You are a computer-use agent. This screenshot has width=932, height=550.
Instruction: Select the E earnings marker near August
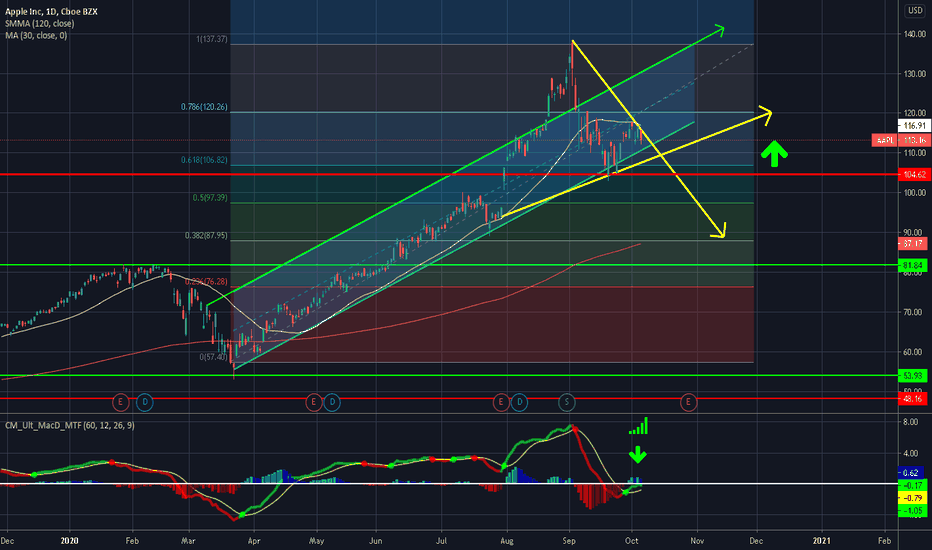pos(501,403)
